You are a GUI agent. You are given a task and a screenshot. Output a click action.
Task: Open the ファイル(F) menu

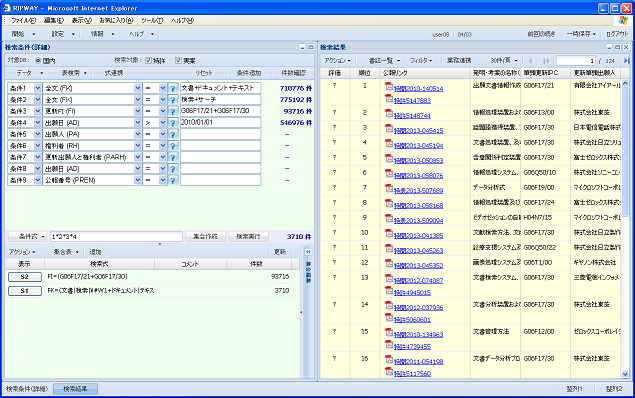tap(23, 21)
